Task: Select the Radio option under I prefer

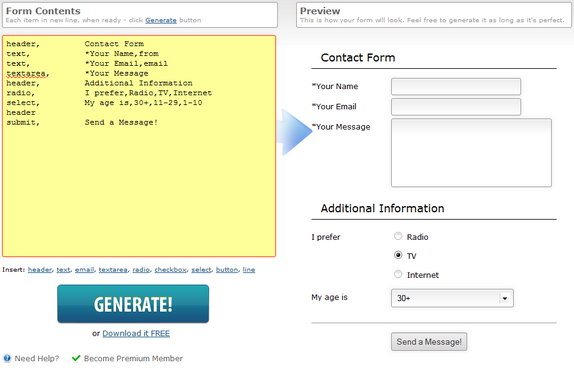Action: pyautogui.click(x=398, y=236)
